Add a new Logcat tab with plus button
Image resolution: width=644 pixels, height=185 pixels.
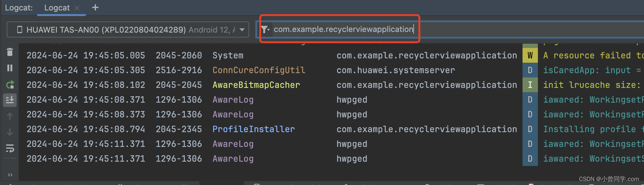point(95,8)
